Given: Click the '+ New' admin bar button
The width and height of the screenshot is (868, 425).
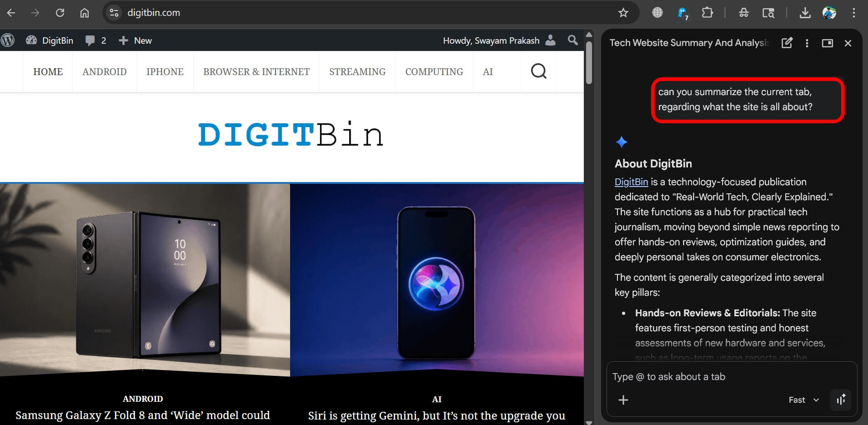Looking at the screenshot, I should click(x=135, y=40).
